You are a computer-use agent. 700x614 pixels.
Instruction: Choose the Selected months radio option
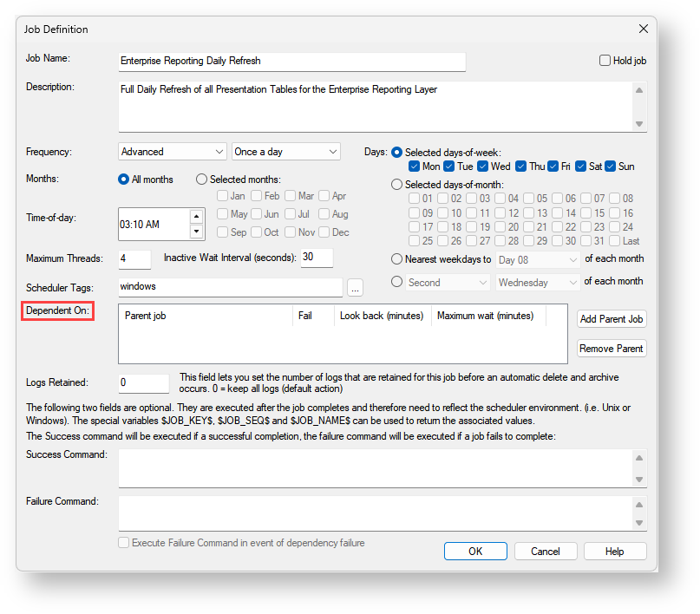coord(202,180)
